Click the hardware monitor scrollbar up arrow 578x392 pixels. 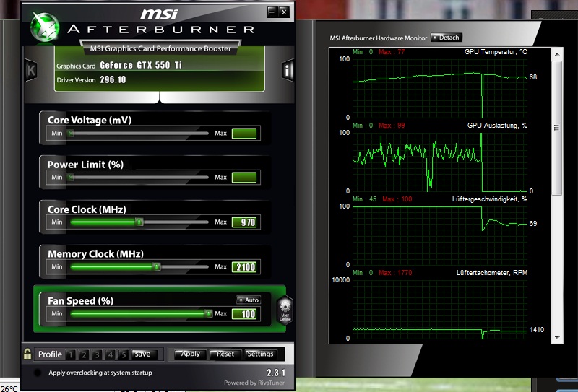tap(557, 54)
